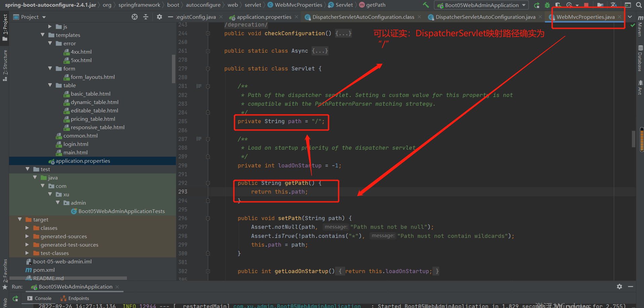
Task: Click the getPath method breadcrumb
Action: (x=375, y=5)
